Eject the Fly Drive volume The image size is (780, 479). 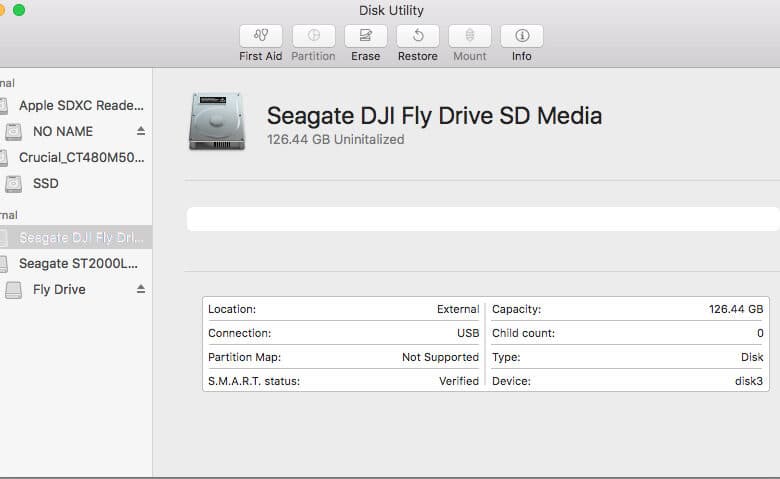point(141,289)
